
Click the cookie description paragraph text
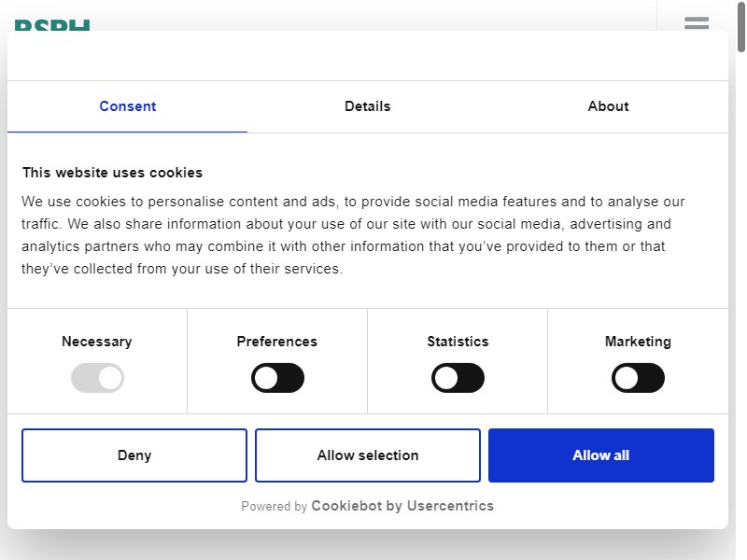tap(353, 235)
